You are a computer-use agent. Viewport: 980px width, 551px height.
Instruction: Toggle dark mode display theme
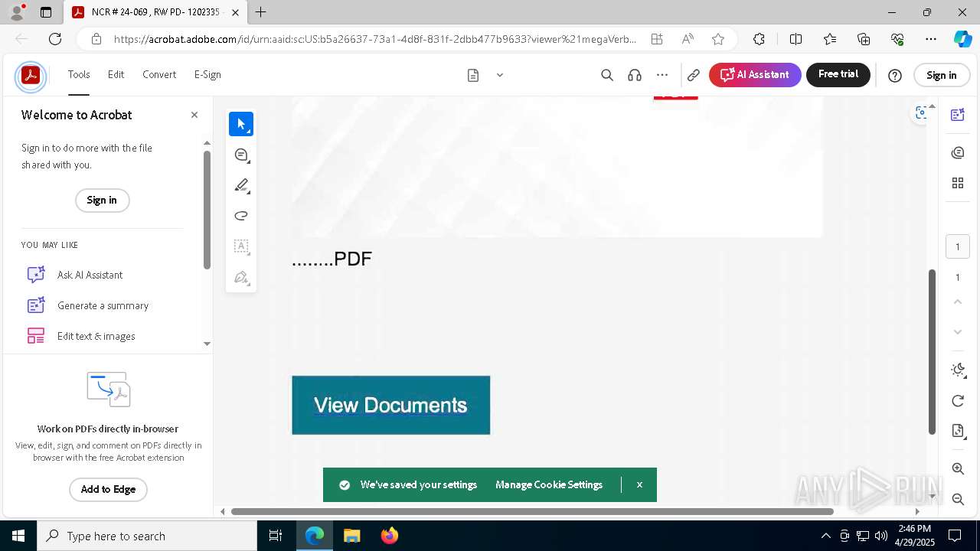(957, 370)
